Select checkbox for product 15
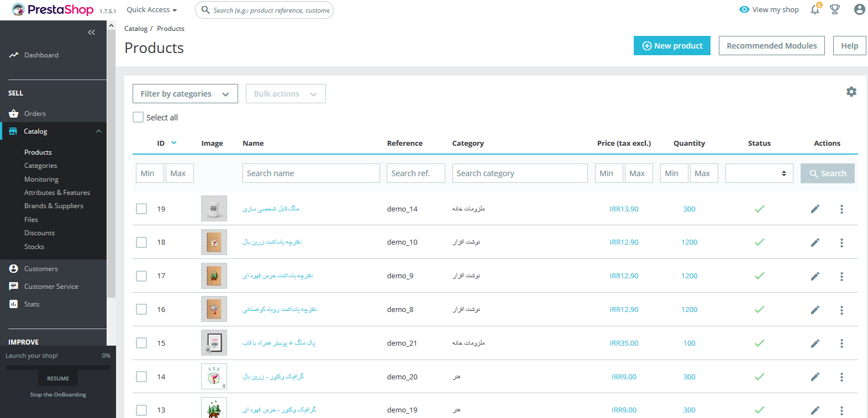The height and width of the screenshot is (418, 868). pos(141,343)
